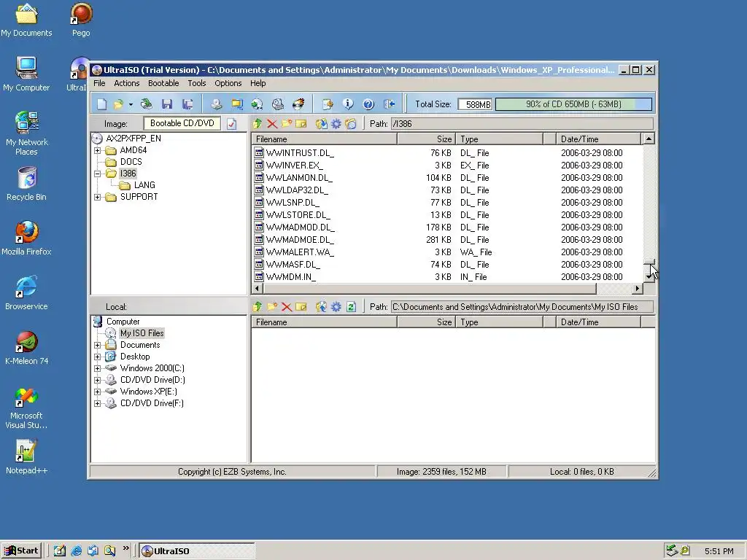The image size is (747, 560).
Task: Open the Actions menu
Action: tap(127, 83)
